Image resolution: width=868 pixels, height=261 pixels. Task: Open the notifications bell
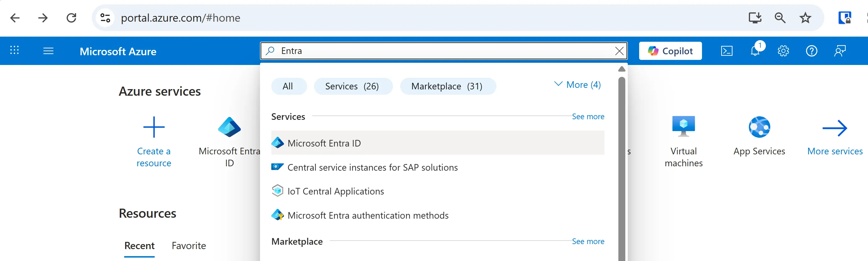755,51
